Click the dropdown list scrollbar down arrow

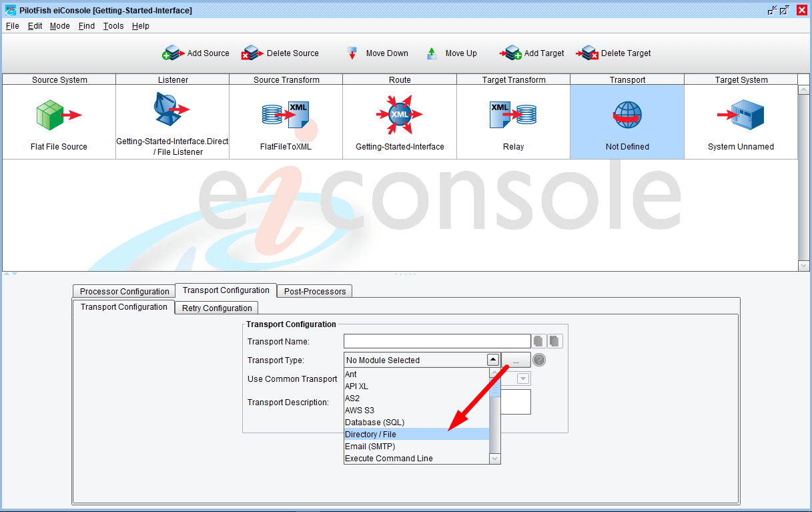[494, 459]
